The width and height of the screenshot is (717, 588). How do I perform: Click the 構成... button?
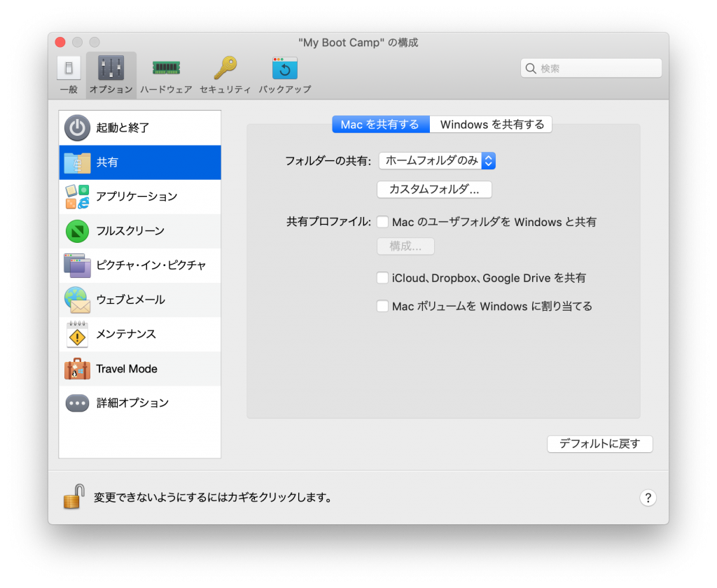click(x=405, y=246)
